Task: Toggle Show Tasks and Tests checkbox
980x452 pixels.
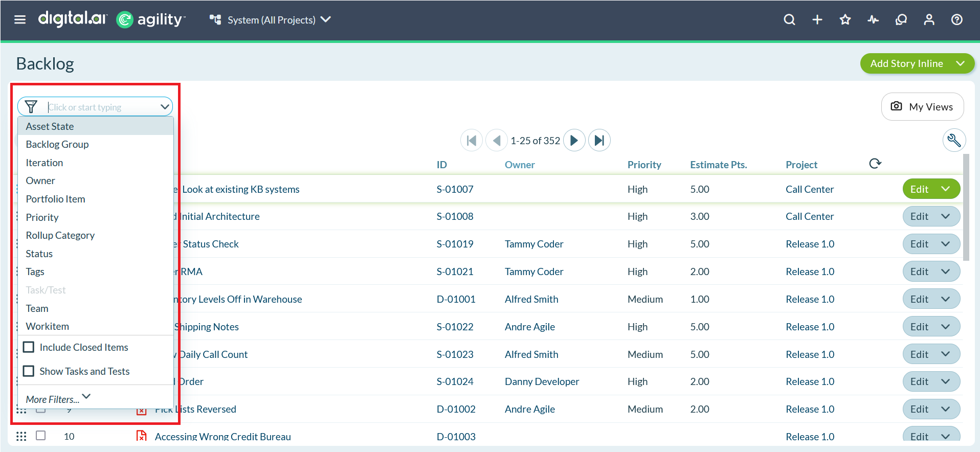Action: point(29,371)
